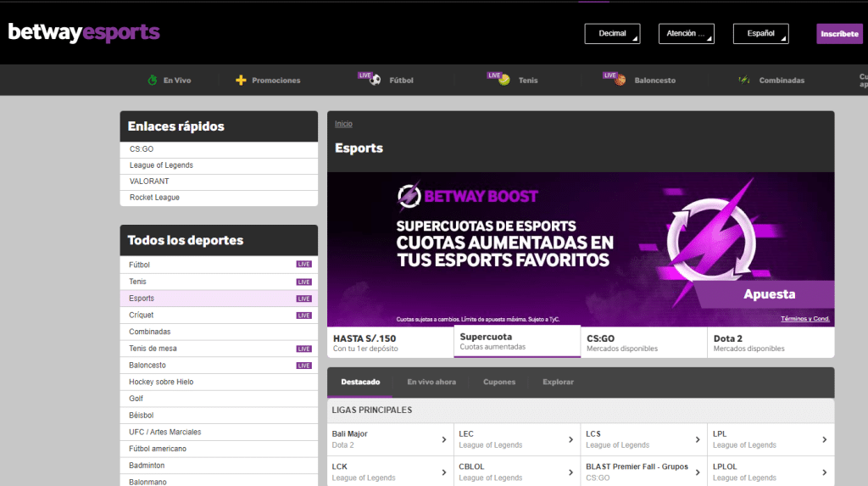Click the Tenis ball icon
This screenshot has height=486, width=868.
[x=504, y=79]
